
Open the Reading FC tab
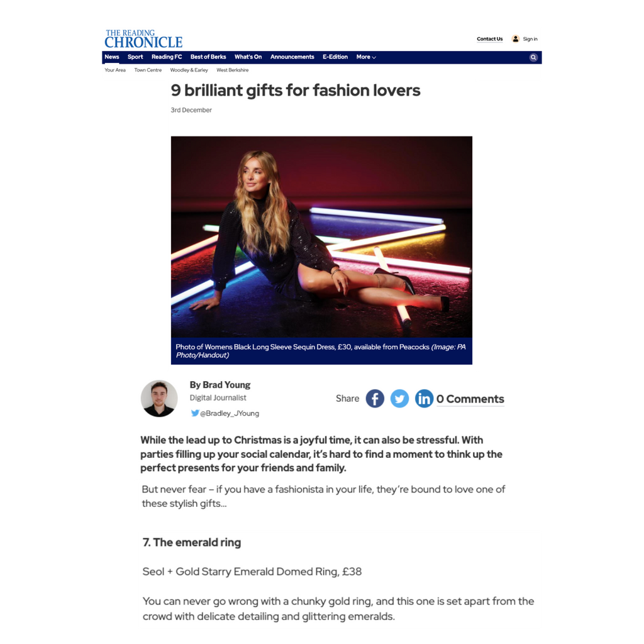pyautogui.click(x=166, y=57)
